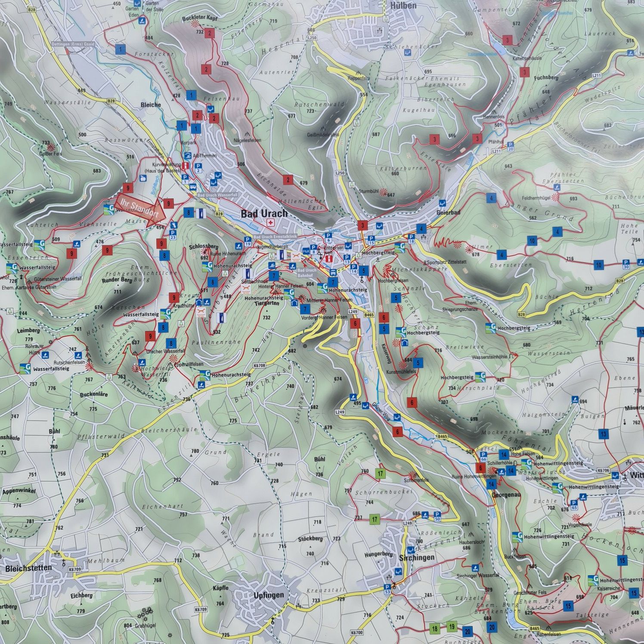
Task: Click the Bad Urach Ermstalklinik station label
Action: [x=275, y=237]
